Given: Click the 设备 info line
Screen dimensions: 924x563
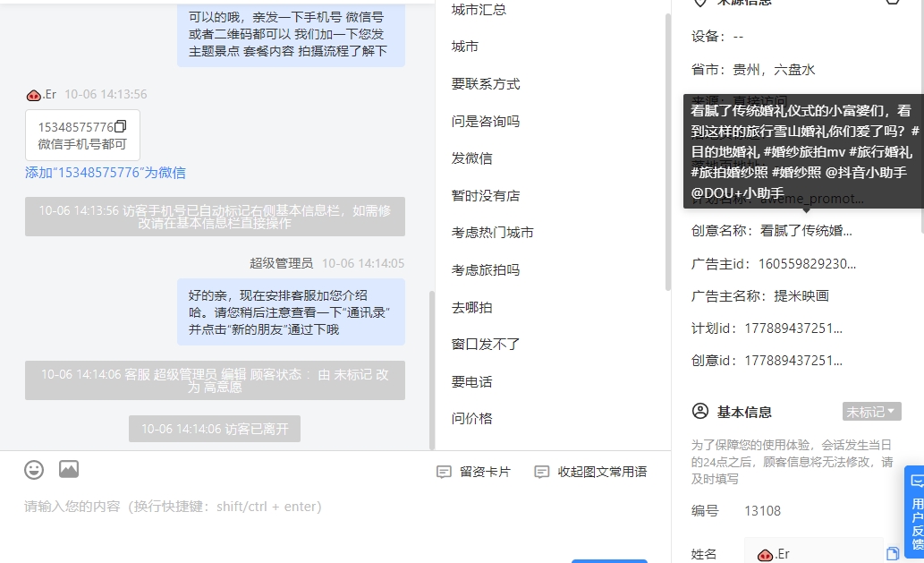Looking at the screenshot, I should tap(717, 37).
